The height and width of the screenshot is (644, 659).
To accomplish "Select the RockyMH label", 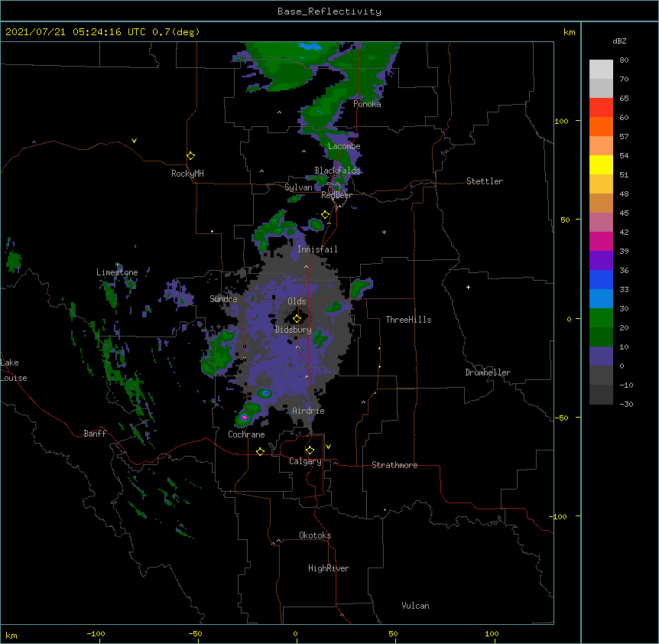I will [187, 174].
